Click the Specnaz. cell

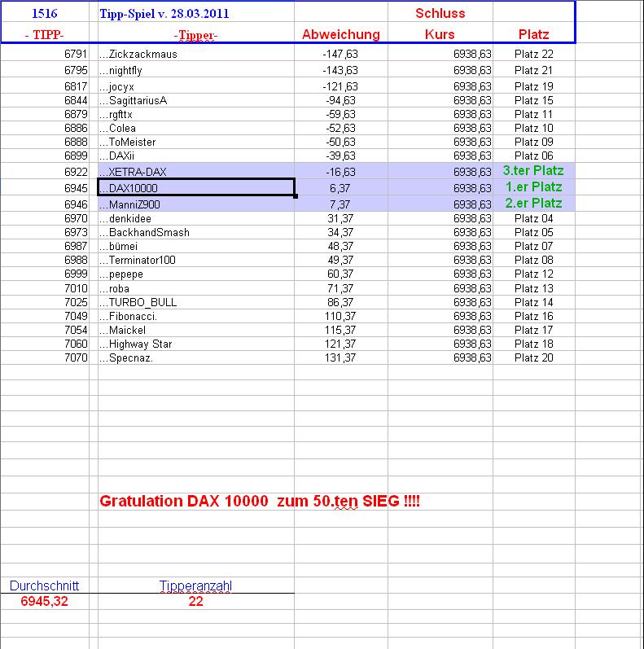coord(196,357)
